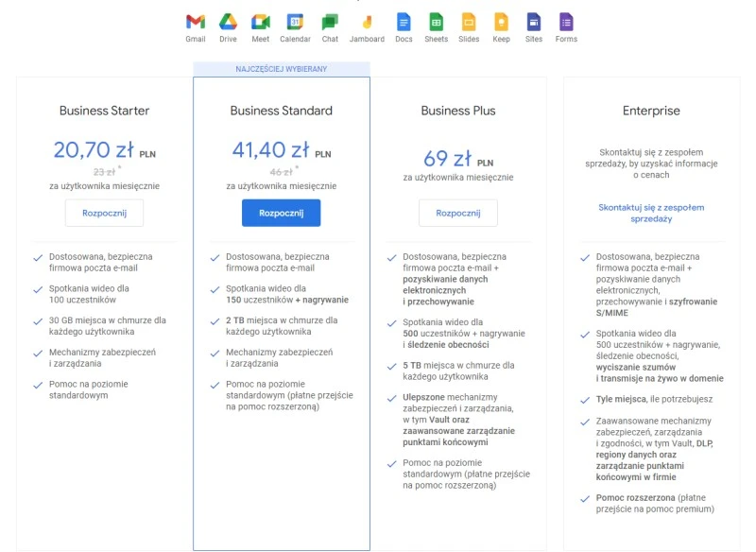Select the Jamboard icon

pyautogui.click(x=367, y=21)
